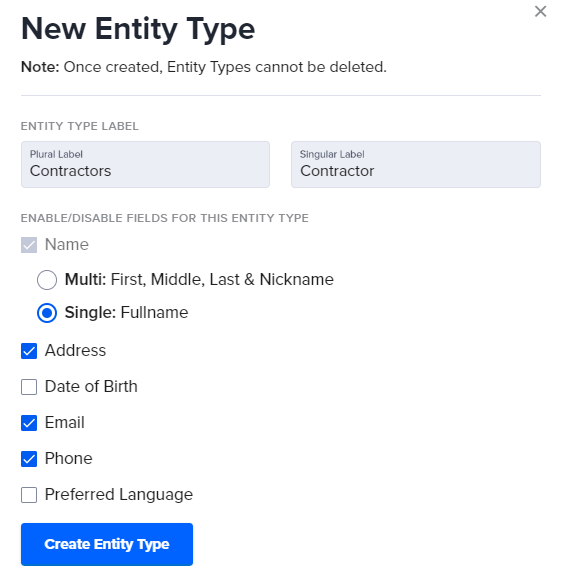
Task: Close the New Entity Type dialog
Action: [x=540, y=11]
